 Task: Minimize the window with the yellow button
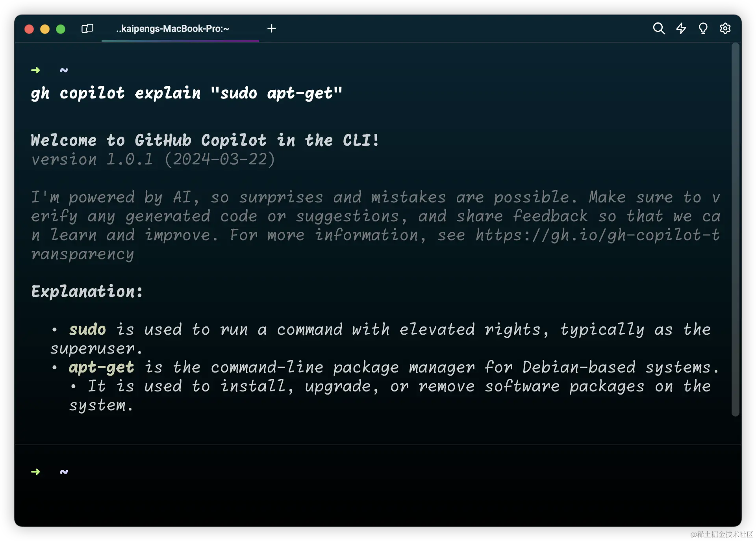pyautogui.click(x=45, y=29)
